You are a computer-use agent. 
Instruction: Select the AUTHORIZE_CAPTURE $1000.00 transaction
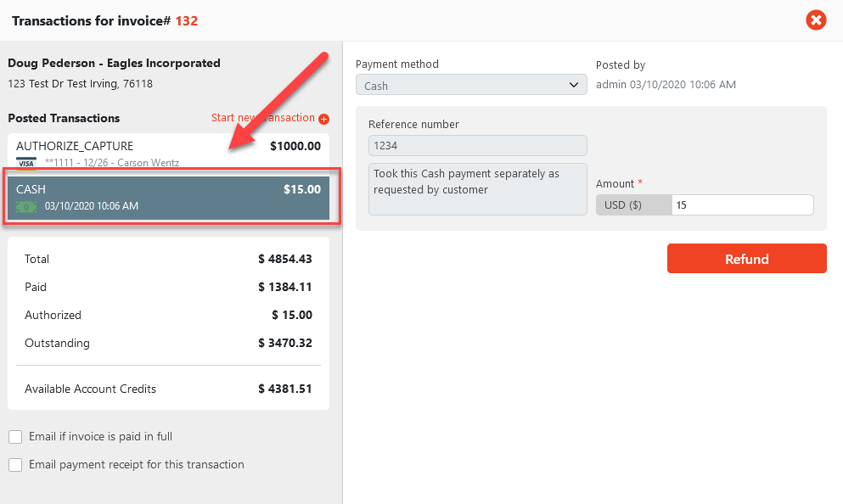tap(168, 153)
